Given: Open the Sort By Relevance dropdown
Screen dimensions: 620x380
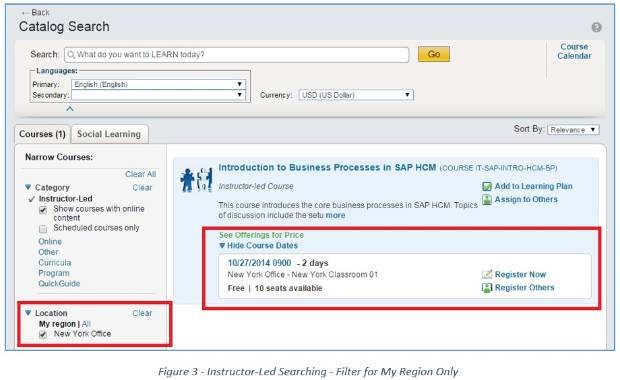Looking at the screenshot, I should [573, 130].
